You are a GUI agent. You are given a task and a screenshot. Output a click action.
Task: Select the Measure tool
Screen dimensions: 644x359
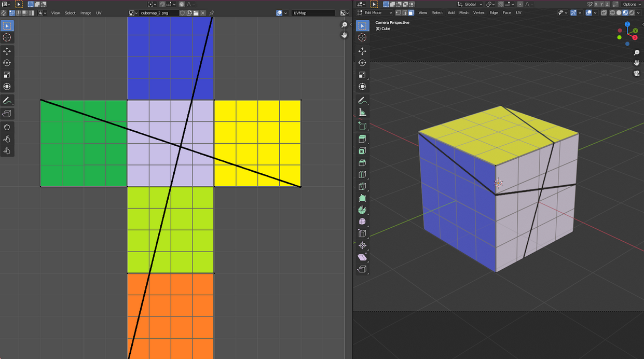click(x=362, y=112)
